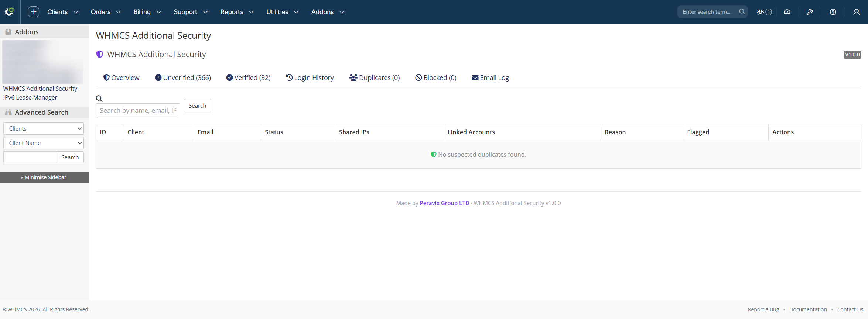868x319 pixels.
Task: Click the Search button beside name field
Action: [x=198, y=105]
